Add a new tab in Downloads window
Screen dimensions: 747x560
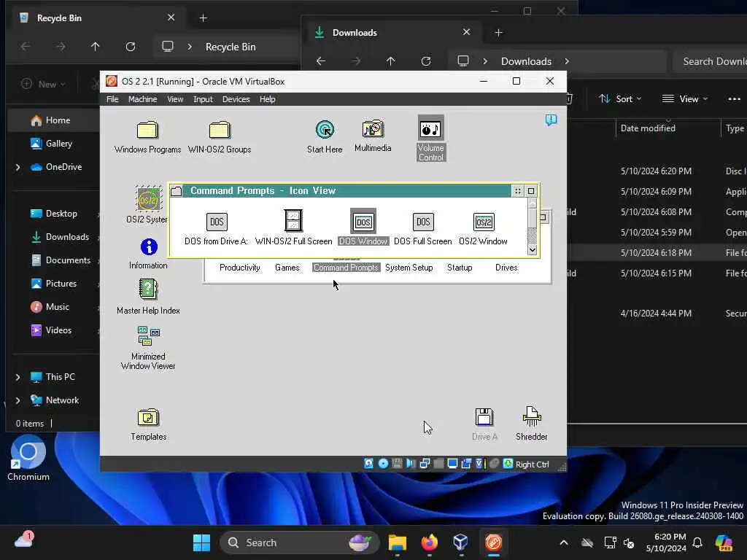coord(498,32)
